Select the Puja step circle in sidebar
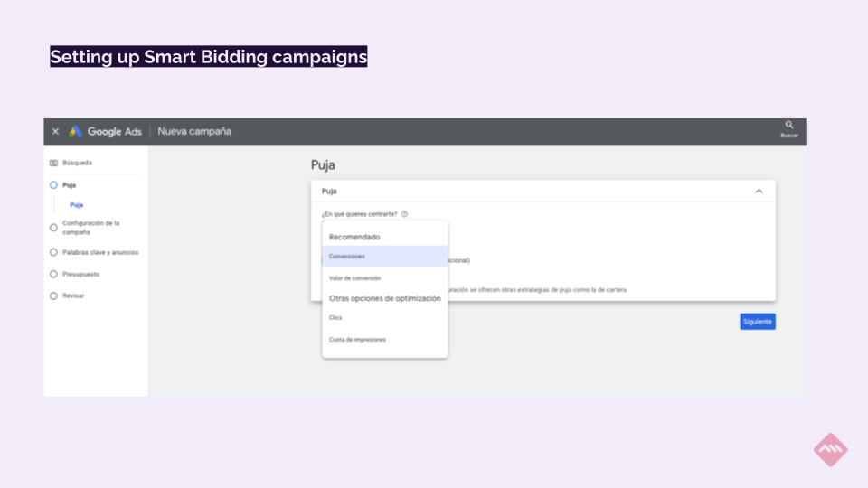The height and width of the screenshot is (488, 868). click(x=53, y=185)
